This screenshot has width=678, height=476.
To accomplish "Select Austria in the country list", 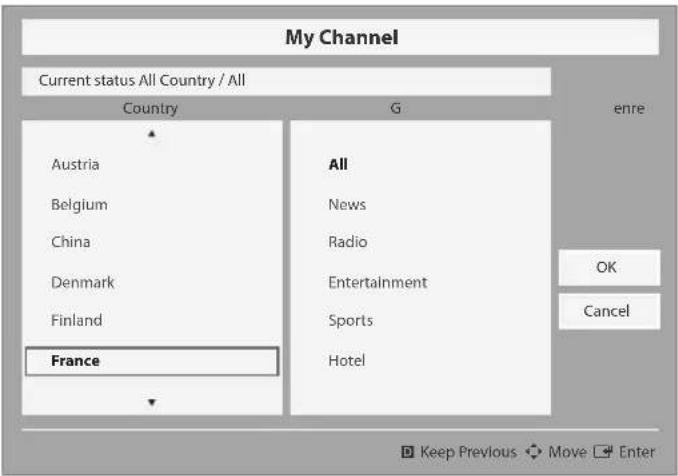I will (x=76, y=165).
